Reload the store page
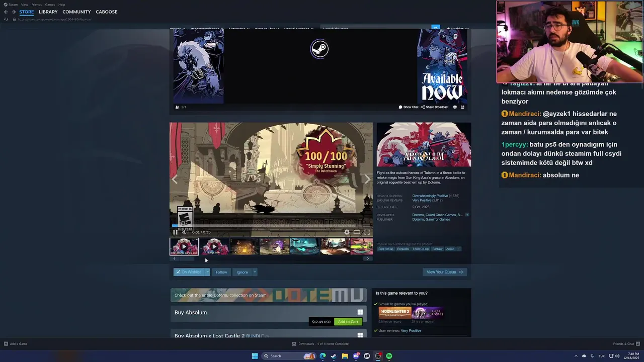Screen dimensions: 644x362 tap(6, 19)
